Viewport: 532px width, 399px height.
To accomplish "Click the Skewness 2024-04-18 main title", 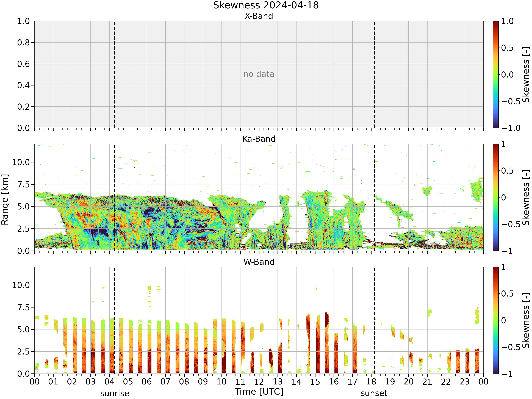I will click(266, 5).
